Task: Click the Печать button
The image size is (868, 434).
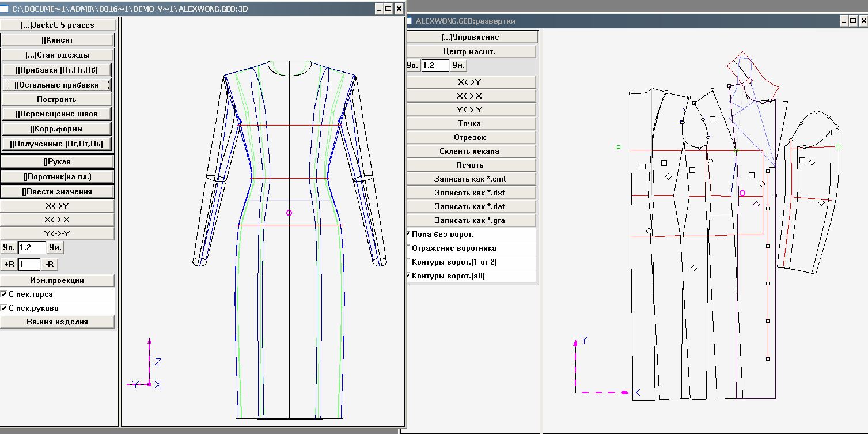Action: (x=471, y=165)
